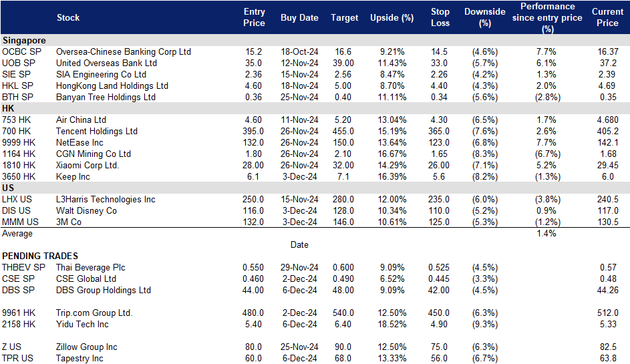Select Xiaomi current price 29.45
This screenshot has width=630, height=364.
(x=607, y=165)
